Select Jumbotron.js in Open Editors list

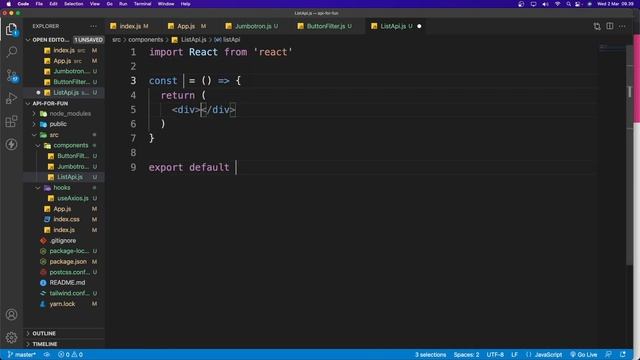click(x=71, y=71)
